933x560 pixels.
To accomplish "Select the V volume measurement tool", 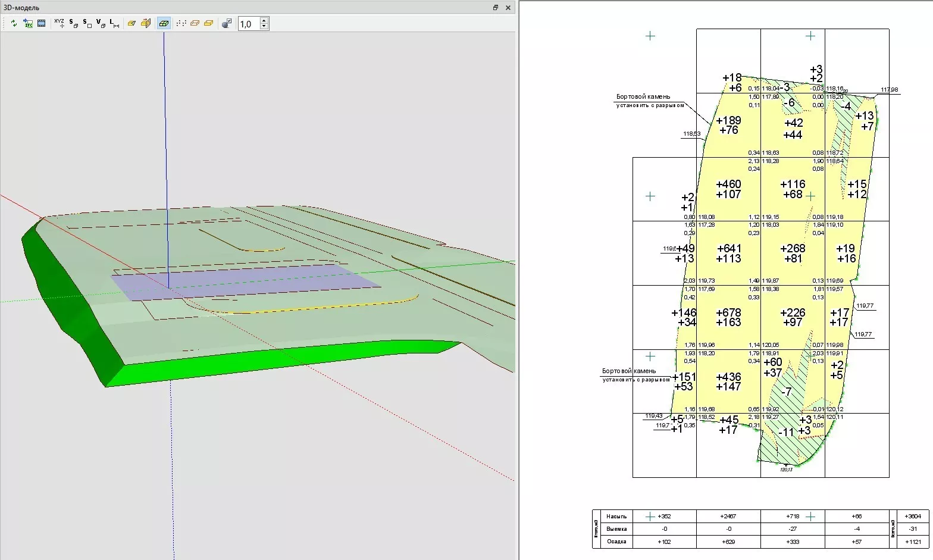I will [x=101, y=23].
